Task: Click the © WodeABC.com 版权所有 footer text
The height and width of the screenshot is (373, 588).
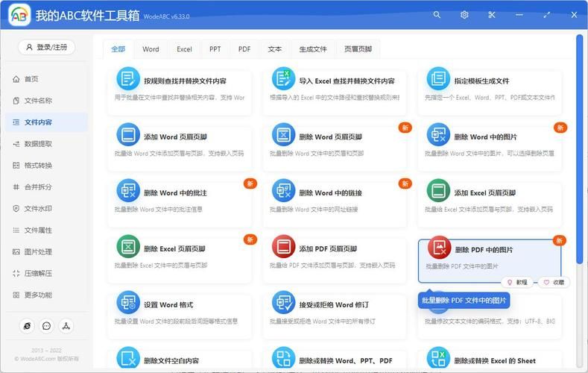Action: click(46, 359)
